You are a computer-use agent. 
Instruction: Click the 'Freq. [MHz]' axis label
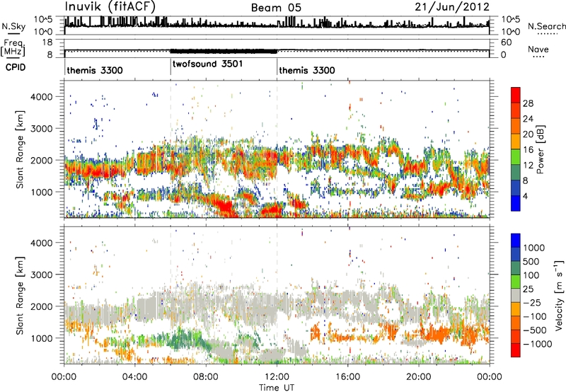click(x=13, y=47)
